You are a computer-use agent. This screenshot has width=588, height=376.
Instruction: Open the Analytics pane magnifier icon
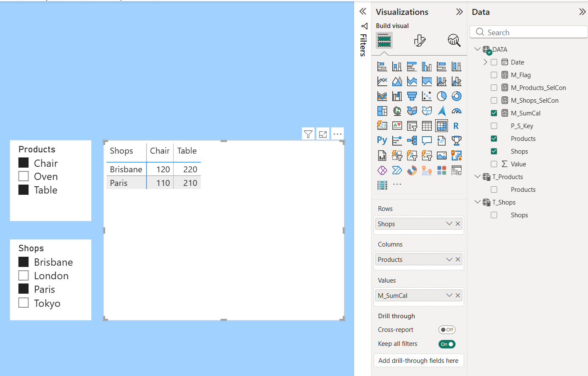(454, 41)
